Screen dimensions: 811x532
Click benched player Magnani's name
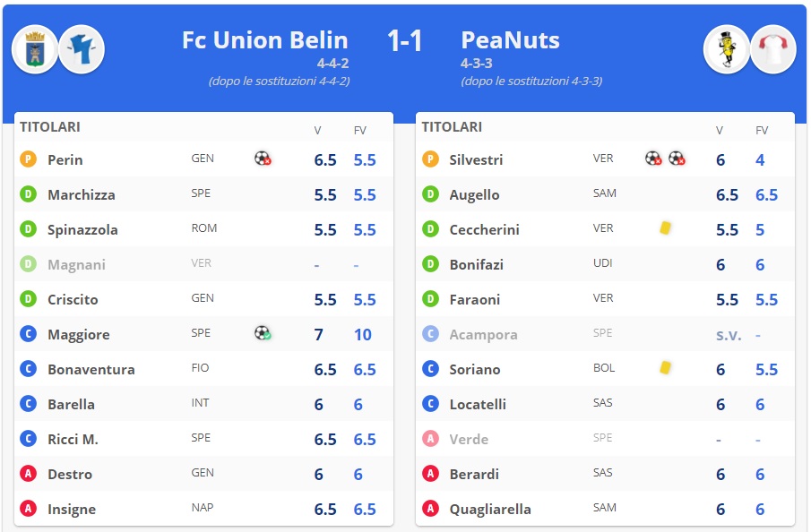(76, 264)
